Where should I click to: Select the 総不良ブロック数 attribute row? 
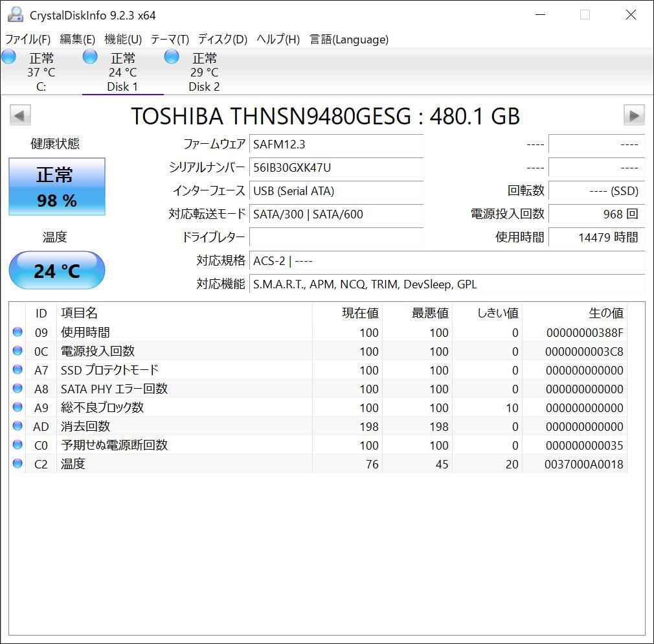(x=318, y=408)
